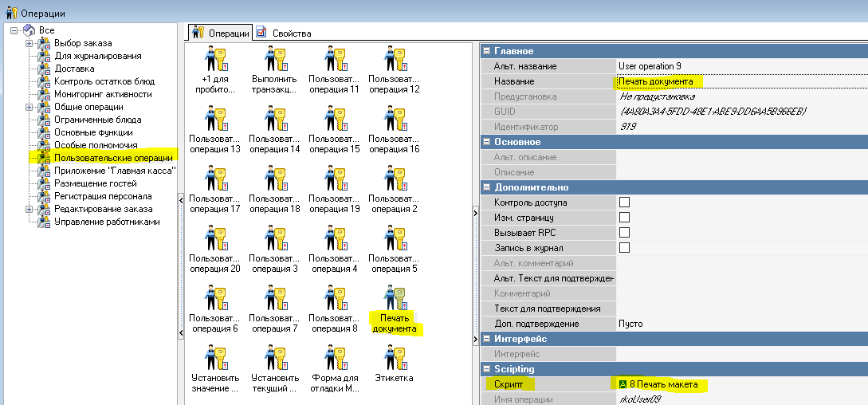This screenshot has height=405, width=868.
Task: Click 'Установить значение' operation icon
Action: click(x=216, y=358)
